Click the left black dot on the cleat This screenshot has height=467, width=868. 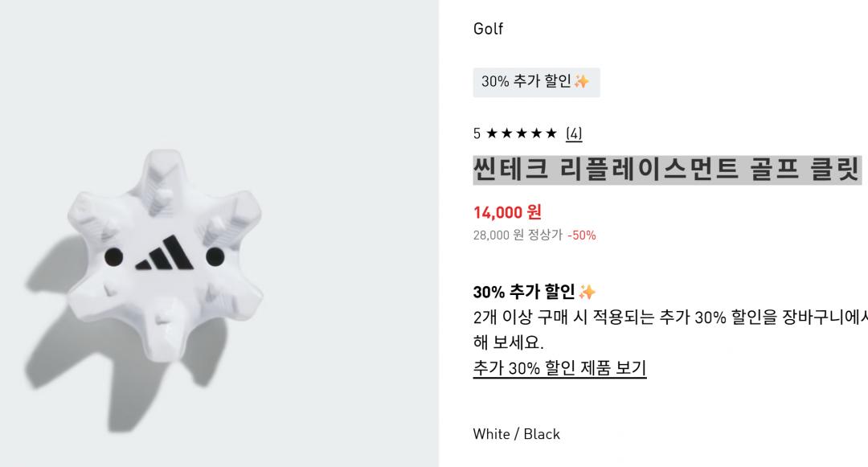click(x=113, y=257)
